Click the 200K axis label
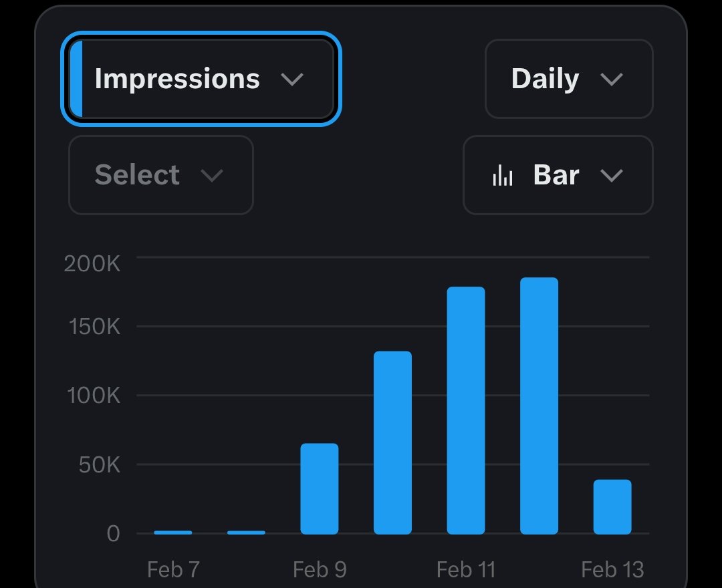The width and height of the screenshot is (722, 588). click(x=92, y=263)
